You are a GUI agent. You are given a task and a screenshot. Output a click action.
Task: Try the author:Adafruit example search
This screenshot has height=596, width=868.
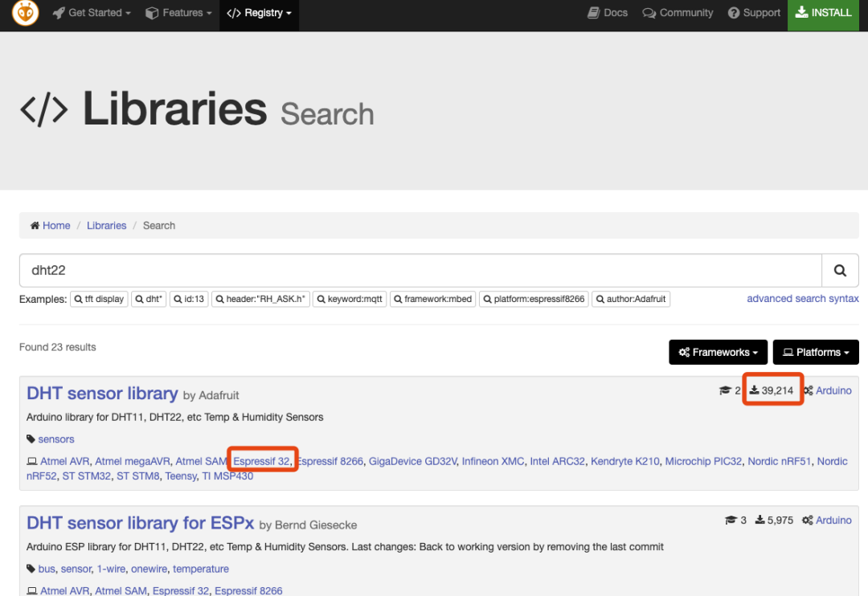point(631,299)
